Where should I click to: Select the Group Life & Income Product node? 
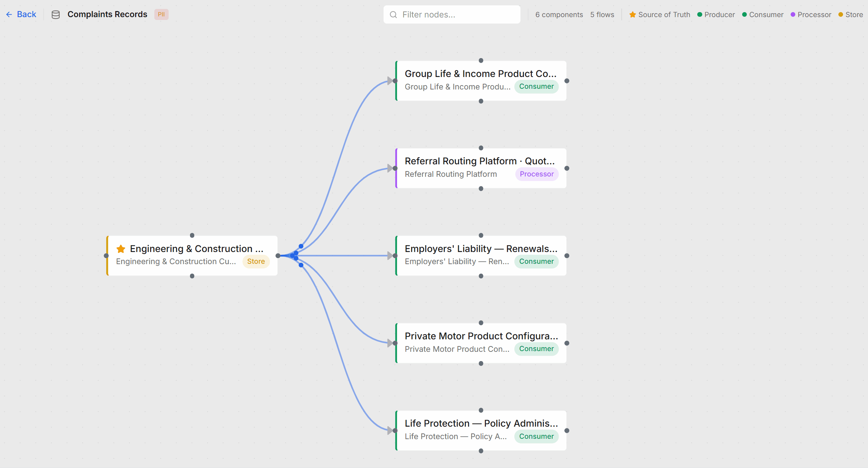click(x=481, y=81)
